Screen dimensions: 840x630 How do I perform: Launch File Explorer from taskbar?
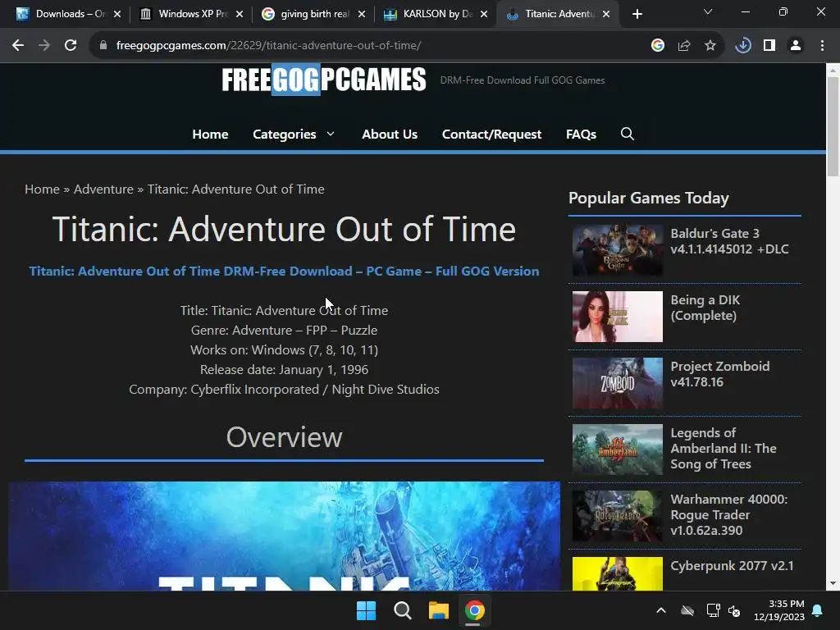tap(438, 610)
